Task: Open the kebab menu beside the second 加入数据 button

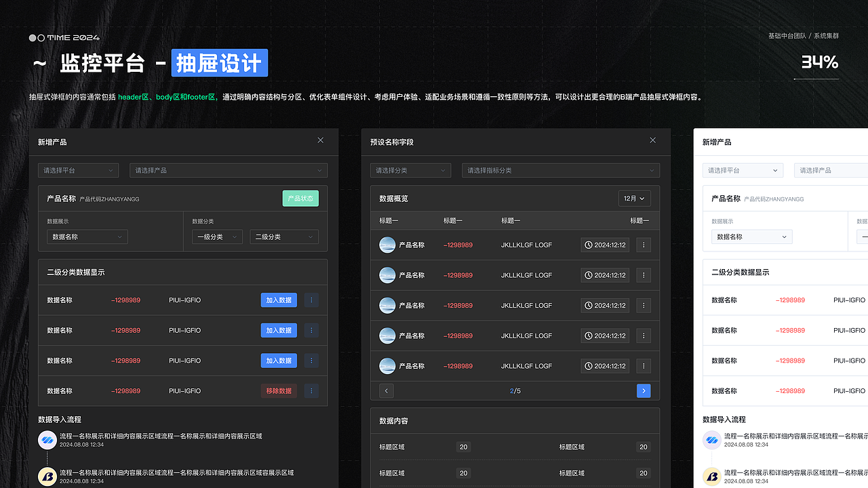Action: [311, 330]
